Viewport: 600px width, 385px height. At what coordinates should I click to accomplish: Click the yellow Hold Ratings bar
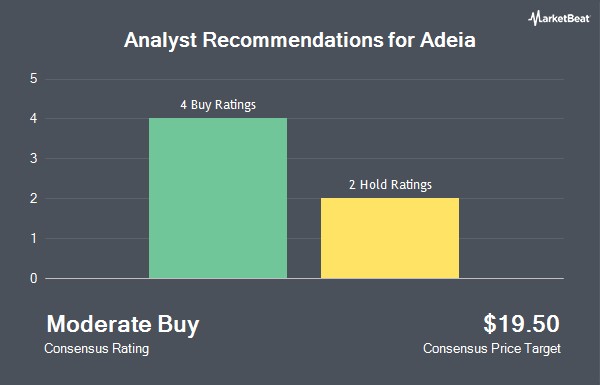coord(390,238)
